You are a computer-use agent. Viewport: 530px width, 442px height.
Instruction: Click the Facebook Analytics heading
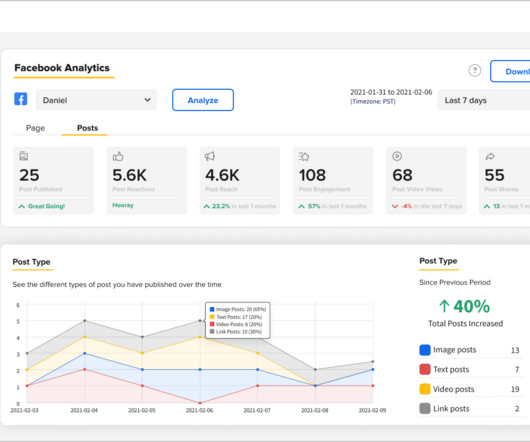coord(62,68)
